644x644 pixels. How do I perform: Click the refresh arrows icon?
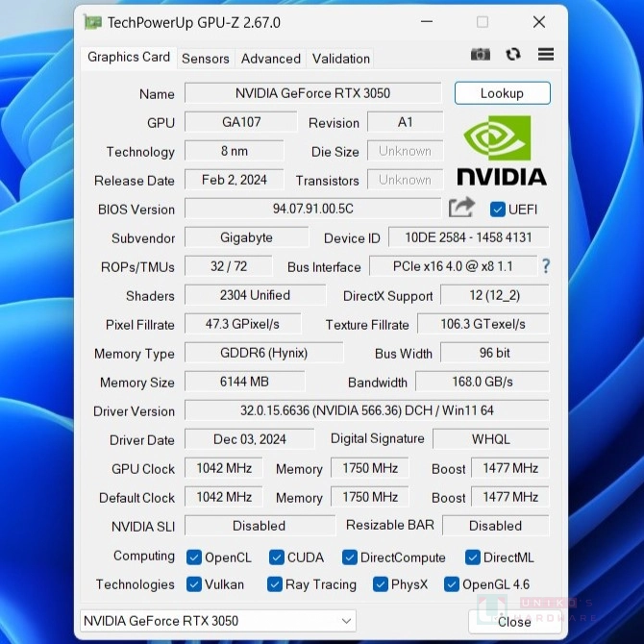point(513,54)
